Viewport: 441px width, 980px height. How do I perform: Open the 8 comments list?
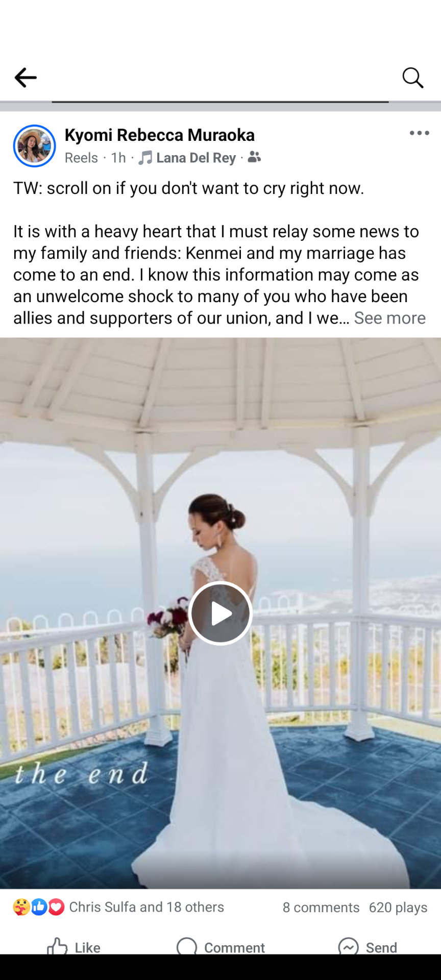[321, 908]
